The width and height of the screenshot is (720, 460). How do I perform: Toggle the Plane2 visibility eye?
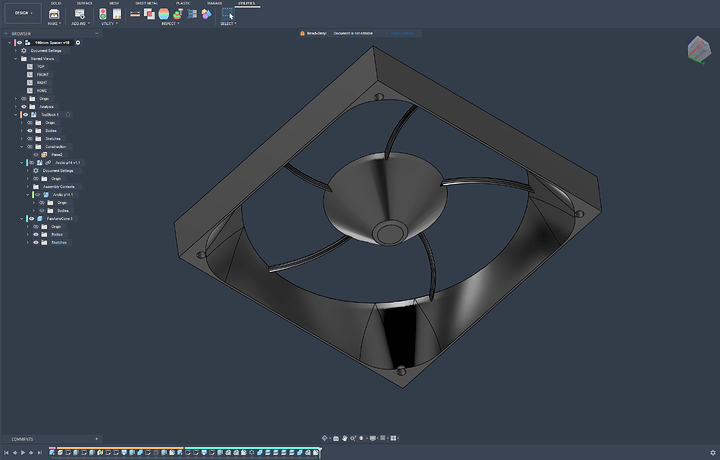(x=36, y=155)
